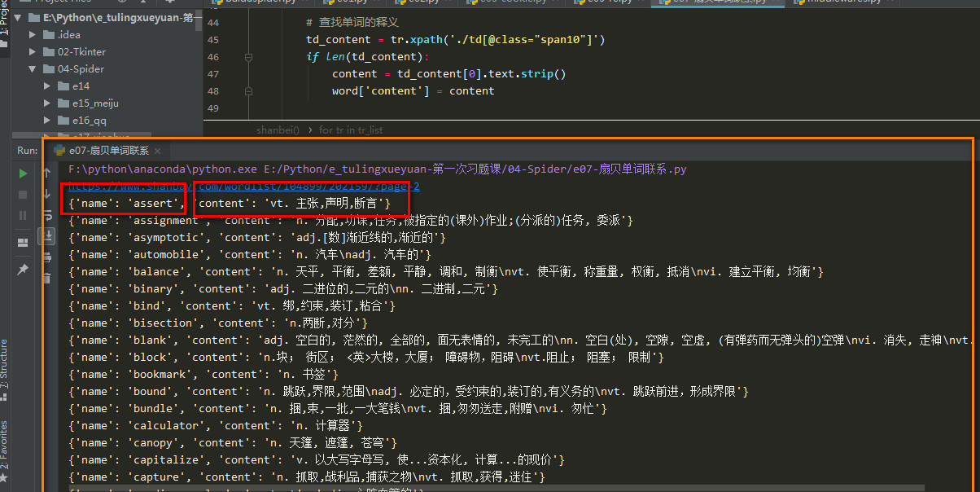Click the 'calculator' output row
The height and width of the screenshot is (492, 980).
tap(217, 425)
